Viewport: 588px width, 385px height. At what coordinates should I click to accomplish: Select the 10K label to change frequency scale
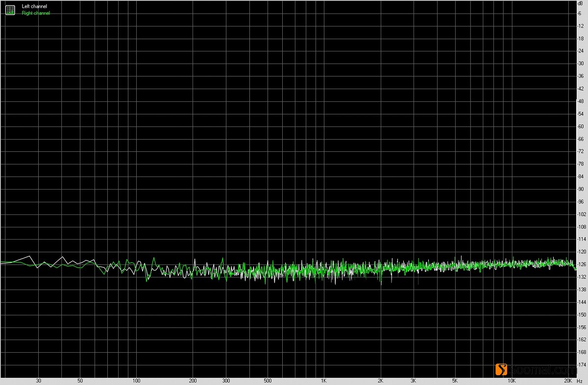point(512,380)
